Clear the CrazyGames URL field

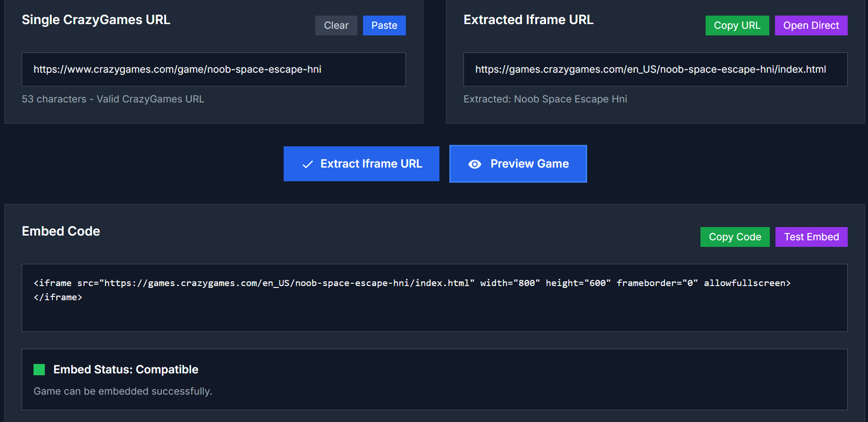[336, 25]
